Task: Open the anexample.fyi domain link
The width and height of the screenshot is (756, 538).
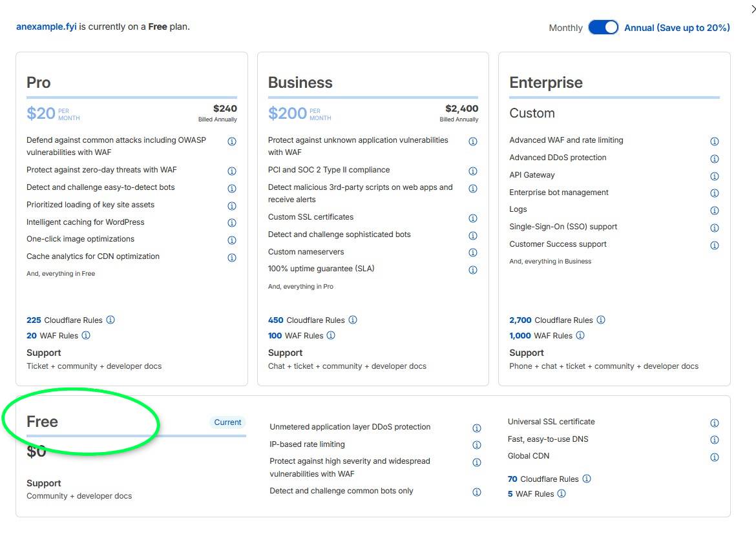Action: click(x=46, y=27)
